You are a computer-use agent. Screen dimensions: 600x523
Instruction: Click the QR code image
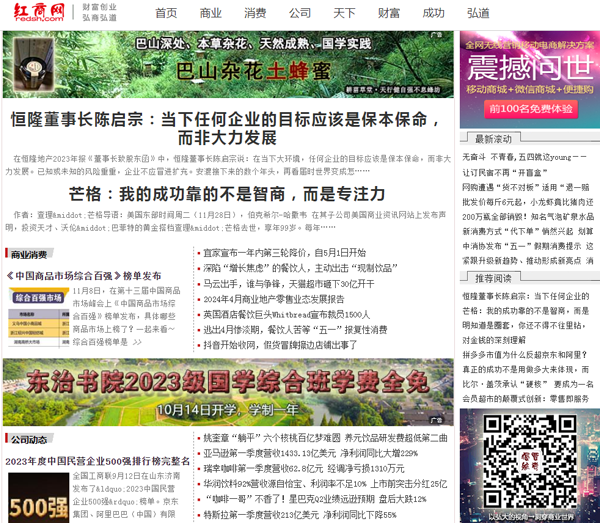pyautogui.click(x=530, y=462)
